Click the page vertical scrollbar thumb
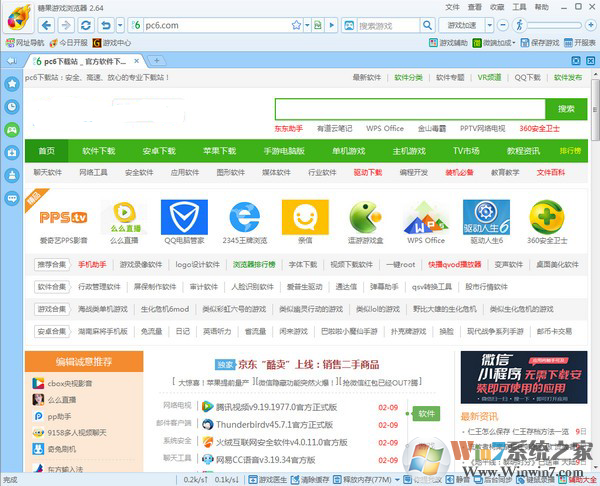This screenshot has height=486, width=600. [595, 111]
